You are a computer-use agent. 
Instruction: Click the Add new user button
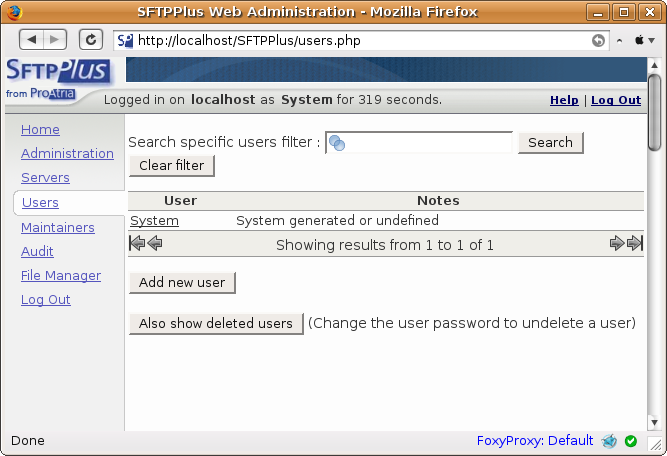182,282
